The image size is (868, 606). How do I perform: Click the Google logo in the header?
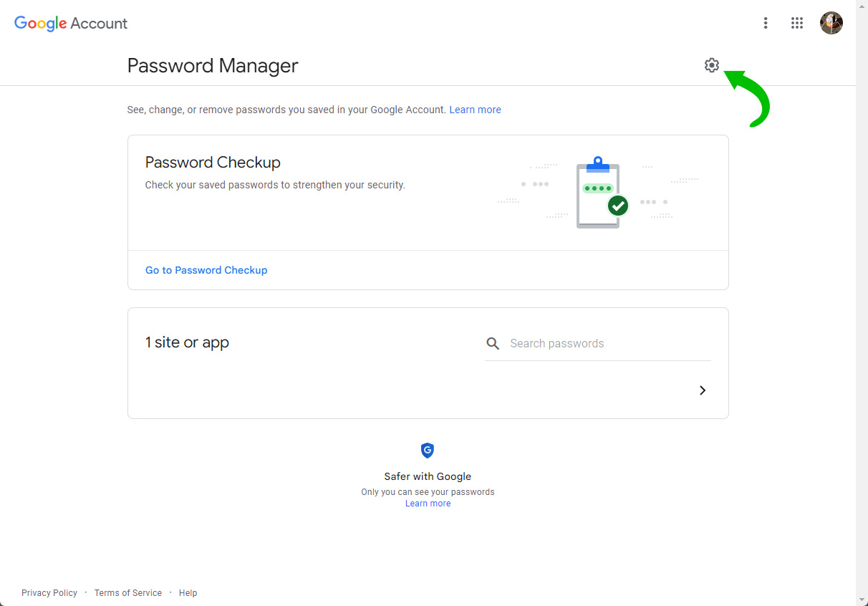[x=40, y=23]
